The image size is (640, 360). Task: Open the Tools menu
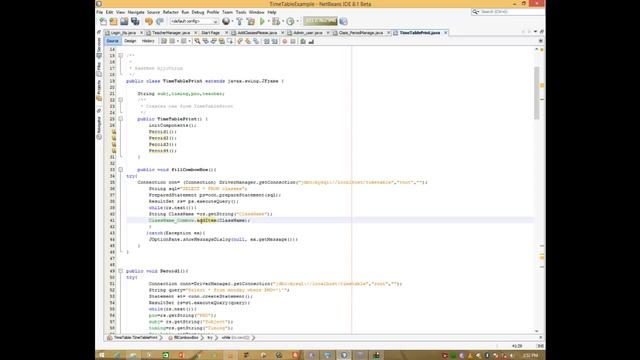click(241, 12)
